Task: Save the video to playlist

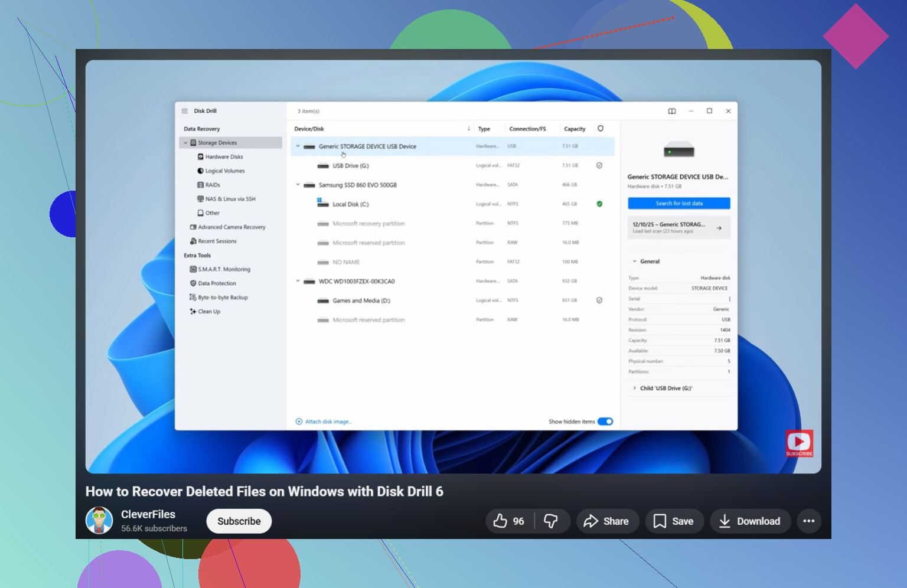Action: coord(674,521)
